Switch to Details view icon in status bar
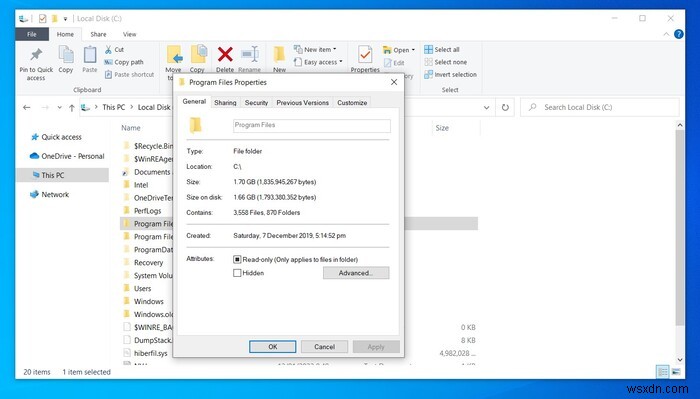 click(x=663, y=371)
